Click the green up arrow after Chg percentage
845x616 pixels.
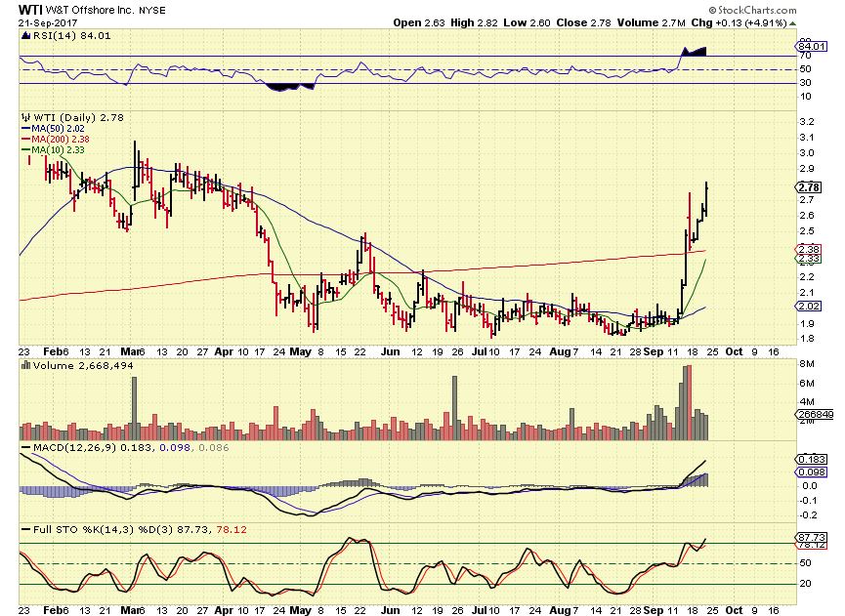tap(792, 23)
